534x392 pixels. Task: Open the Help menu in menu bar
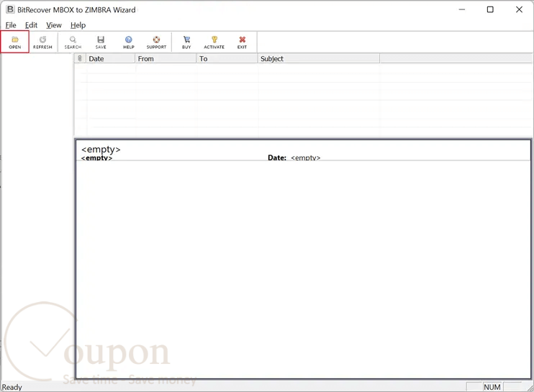click(x=78, y=25)
